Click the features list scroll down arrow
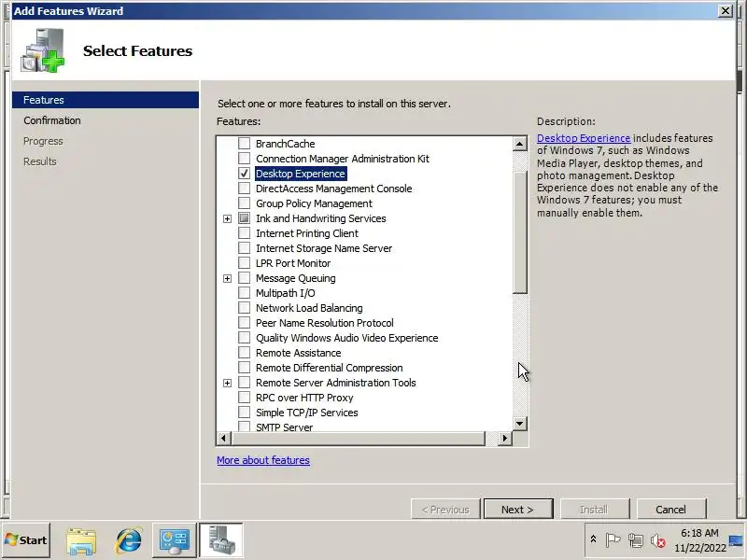 pyautogui.click(x=520, y=424)
